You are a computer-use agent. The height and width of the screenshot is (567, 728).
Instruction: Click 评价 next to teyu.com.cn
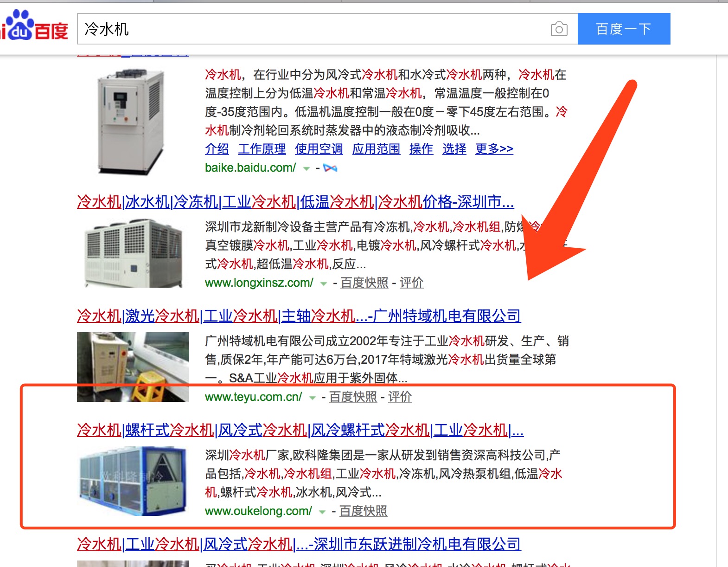pyautogui.click(x=400, y=397)
